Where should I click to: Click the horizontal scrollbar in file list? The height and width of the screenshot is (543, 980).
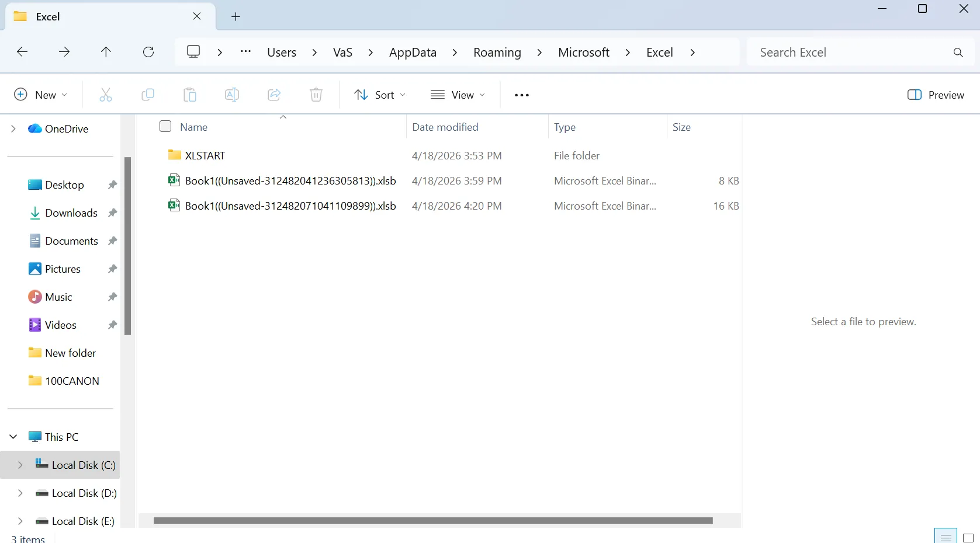[x=433, y=520]
